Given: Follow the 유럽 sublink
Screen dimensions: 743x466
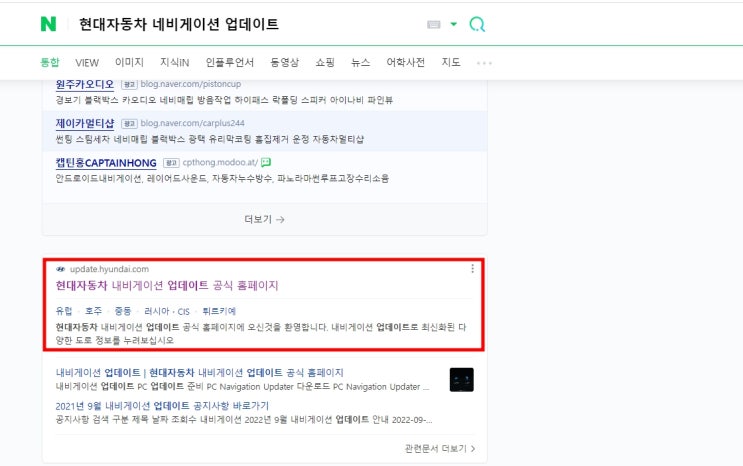Looking at the screenshot, I should [64, 311].
